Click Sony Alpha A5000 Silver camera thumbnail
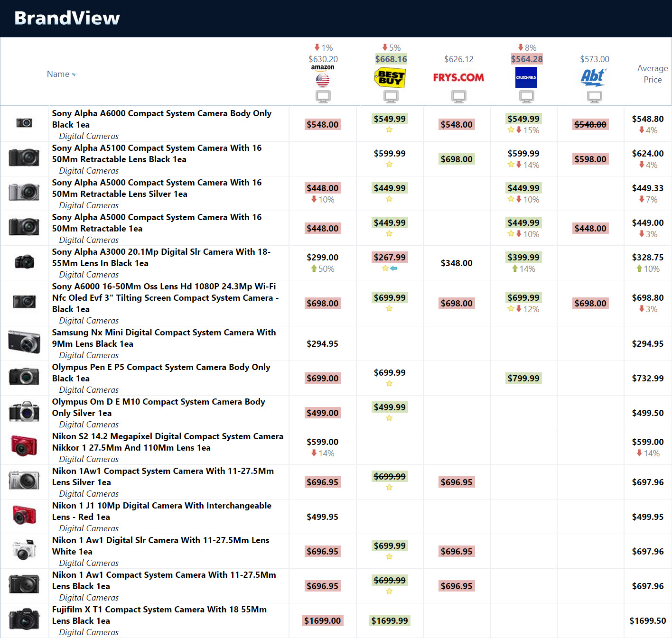Screen dimensions: 672x638 24,192
